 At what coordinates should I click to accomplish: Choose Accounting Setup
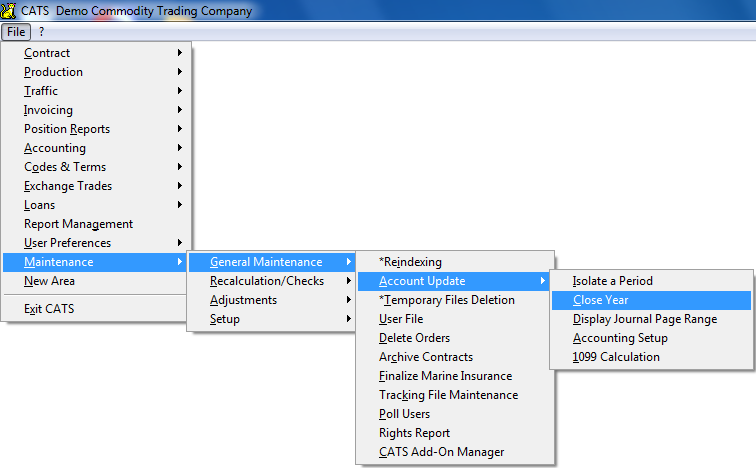[x=651, y=338]
